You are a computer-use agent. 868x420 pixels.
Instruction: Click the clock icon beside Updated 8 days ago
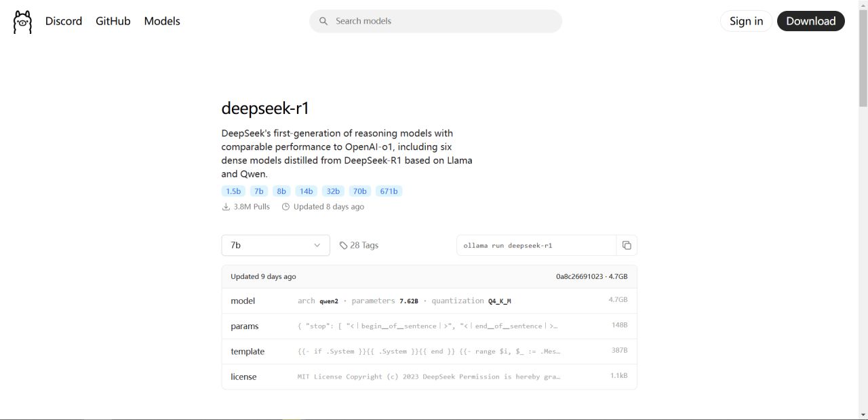pos(285,206)
